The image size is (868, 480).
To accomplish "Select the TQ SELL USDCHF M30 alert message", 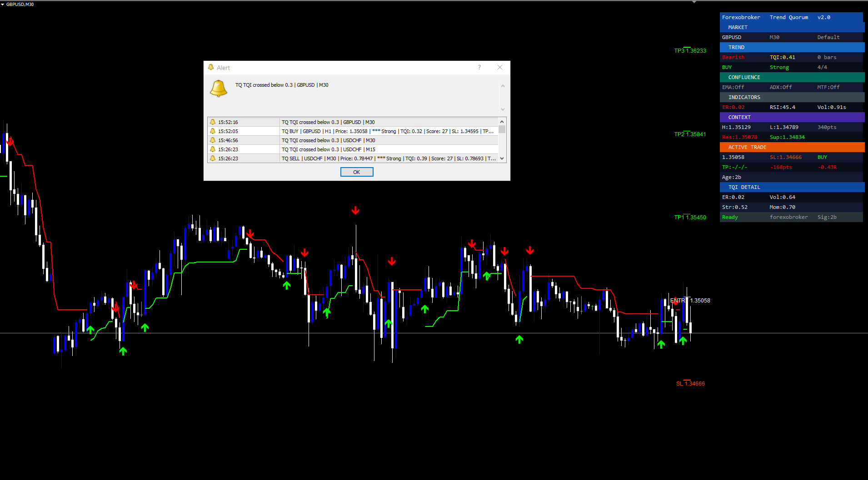I will 389,158.
